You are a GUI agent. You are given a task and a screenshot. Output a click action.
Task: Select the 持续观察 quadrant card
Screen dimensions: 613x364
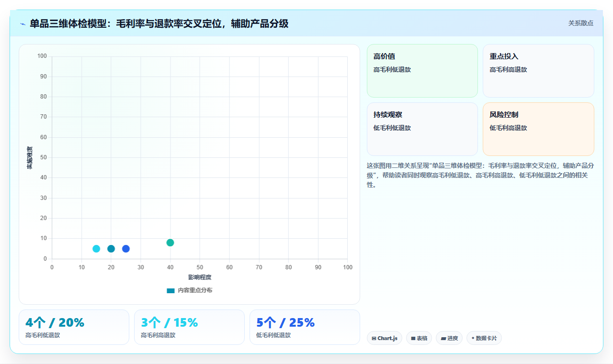point(422,129)
